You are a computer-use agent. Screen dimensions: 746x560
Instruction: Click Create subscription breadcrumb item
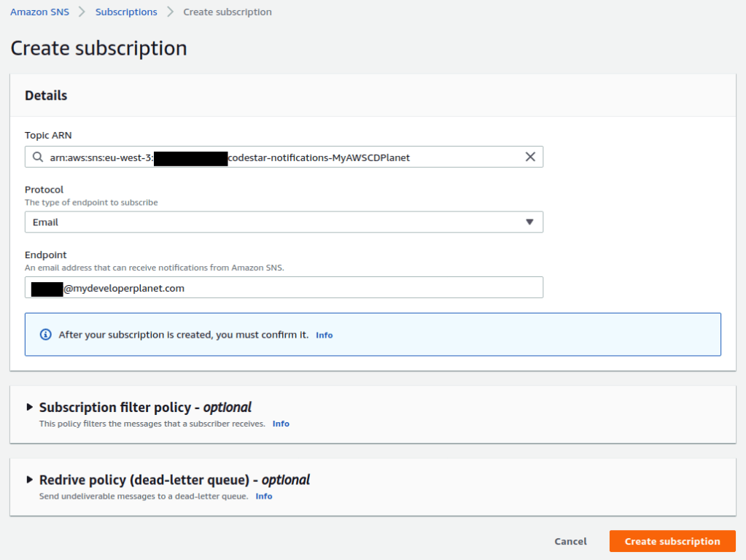click(x=227, y=12)
